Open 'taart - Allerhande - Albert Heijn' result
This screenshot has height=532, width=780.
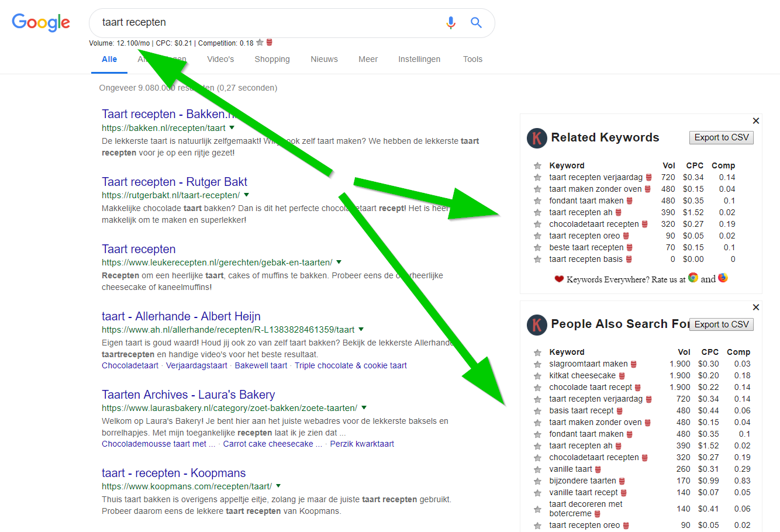[x=181, y=316]
